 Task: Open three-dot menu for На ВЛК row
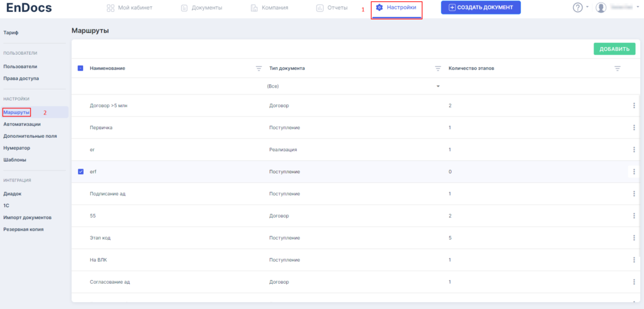[634, 260]
